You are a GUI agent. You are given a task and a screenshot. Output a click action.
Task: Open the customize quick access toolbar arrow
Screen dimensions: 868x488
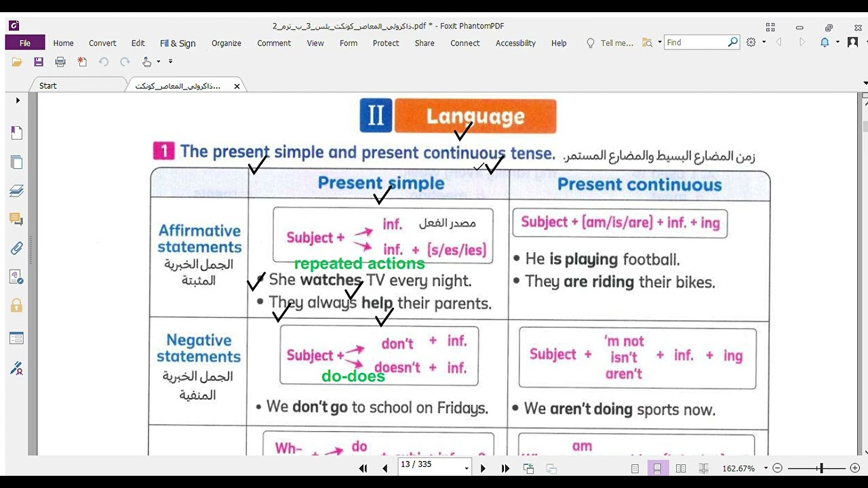(170, 62)
